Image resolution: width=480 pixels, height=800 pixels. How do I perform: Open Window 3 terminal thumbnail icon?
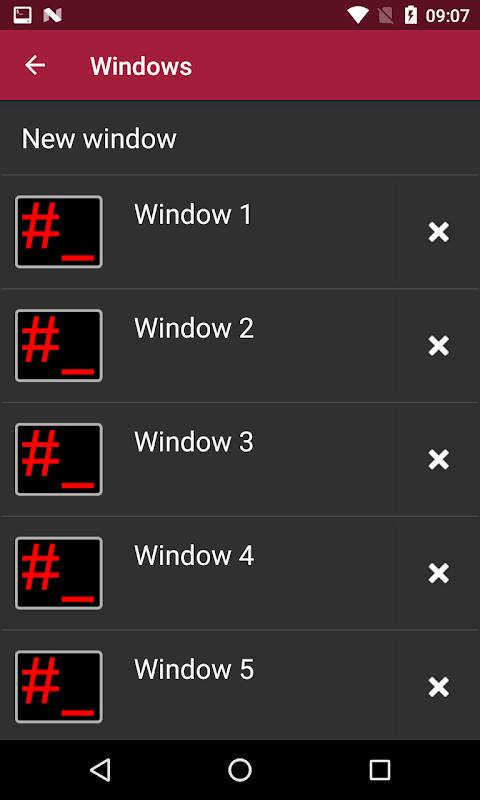coord(59,459)
